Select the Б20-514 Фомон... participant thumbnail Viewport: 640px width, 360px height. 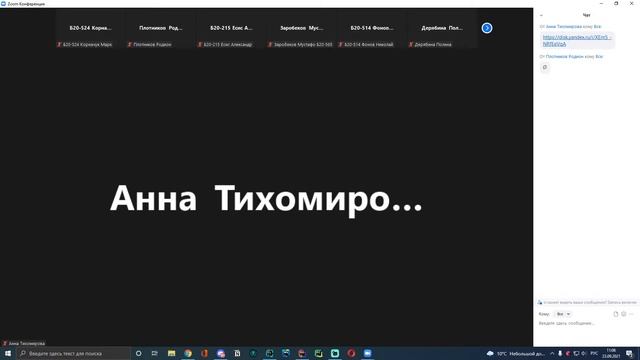pyautogui.click(x=372, y=29)
